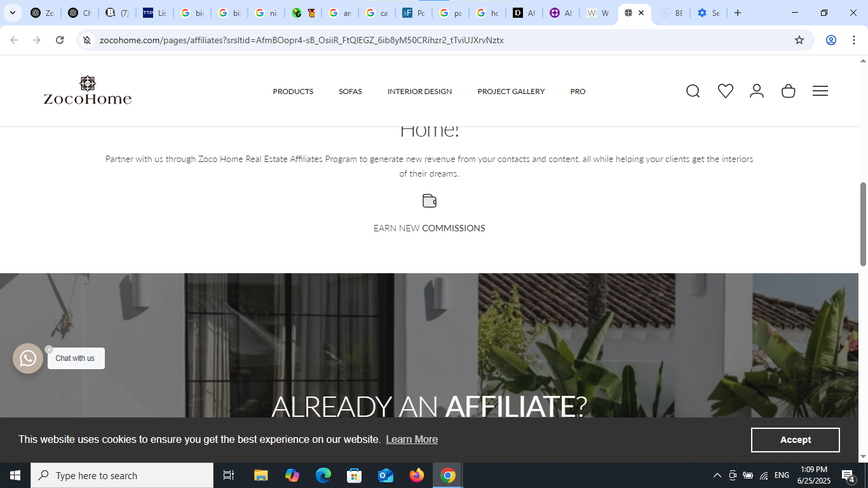
Task: Click the wallet icon above Earn New Commissions
Action: pos(430,201)
